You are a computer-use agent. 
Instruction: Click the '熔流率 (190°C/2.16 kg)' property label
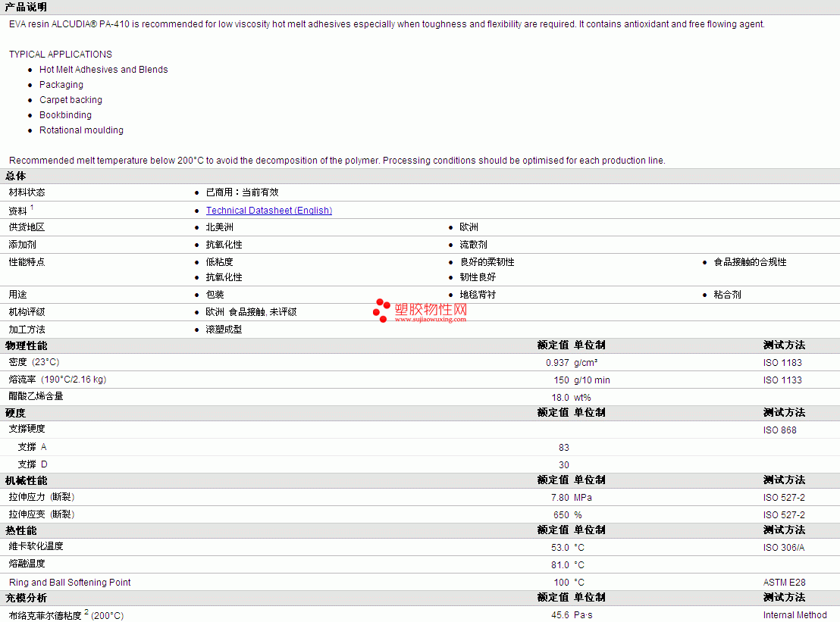pyautogui.click(x=58, y=380)
